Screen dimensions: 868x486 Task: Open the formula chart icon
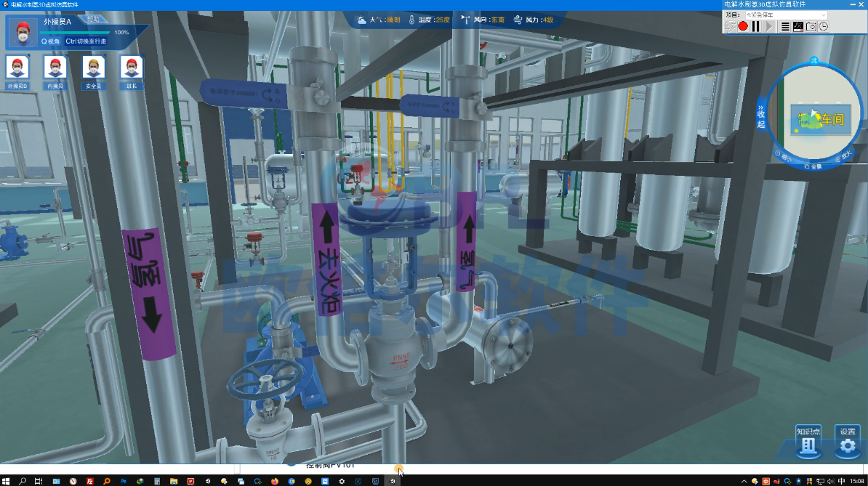tap(797, 26)
